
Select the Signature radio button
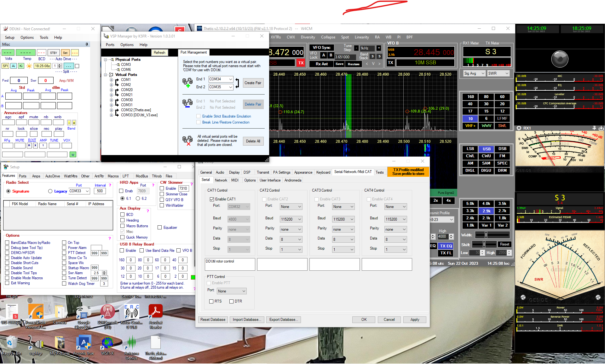click(x=9, y=191)
